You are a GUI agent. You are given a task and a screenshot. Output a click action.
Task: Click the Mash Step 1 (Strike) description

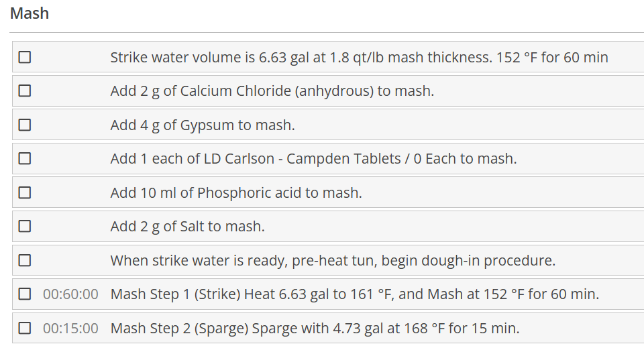354,294
